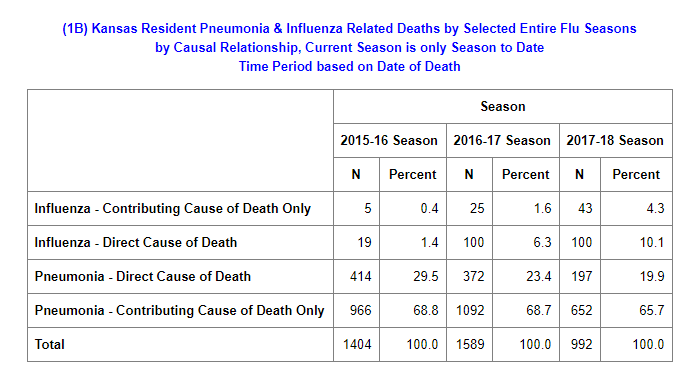
Task: Click the 992 total cell for 2017-18
Action: point(580,344)
